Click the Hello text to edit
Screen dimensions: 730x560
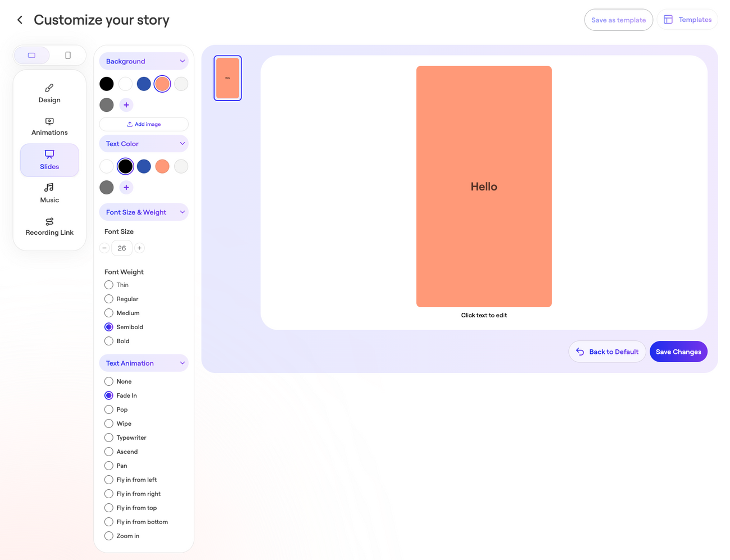tap(484, 187)
